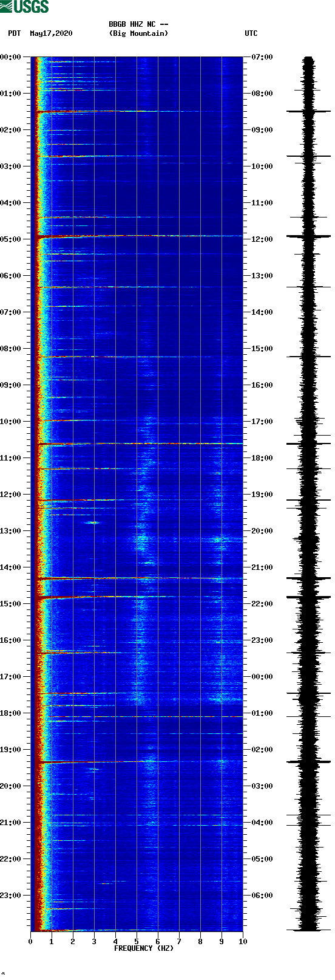Screen dimensions: 335x980
Task: Click the 23:00 UTC time label
Action: click(x=262, y=640)
